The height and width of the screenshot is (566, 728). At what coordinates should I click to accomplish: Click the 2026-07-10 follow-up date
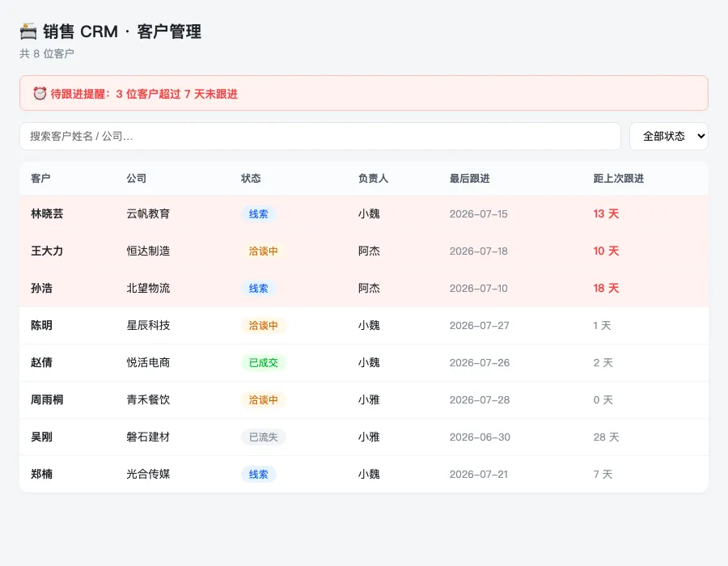click(478, 288)
